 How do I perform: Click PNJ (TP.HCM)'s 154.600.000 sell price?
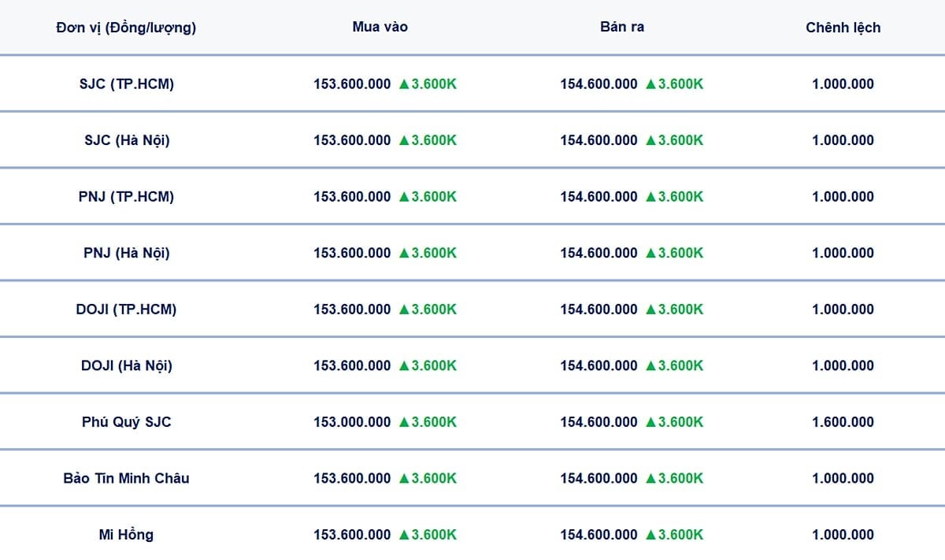[x=598, y=197]
